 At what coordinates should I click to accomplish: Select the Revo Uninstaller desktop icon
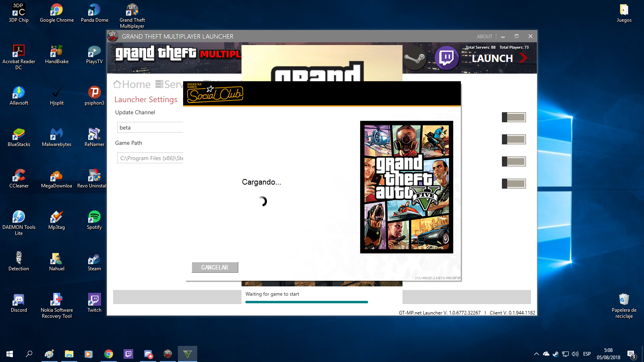click(x=92, y=179)
